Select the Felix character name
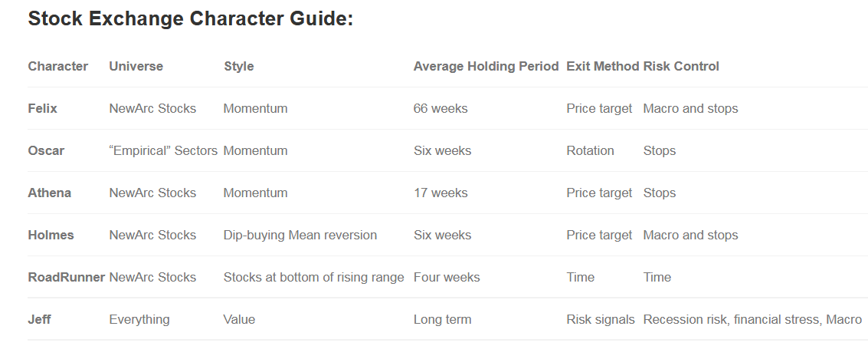The width and height of the screenshot is (868, 346). [x=43, y=108]
